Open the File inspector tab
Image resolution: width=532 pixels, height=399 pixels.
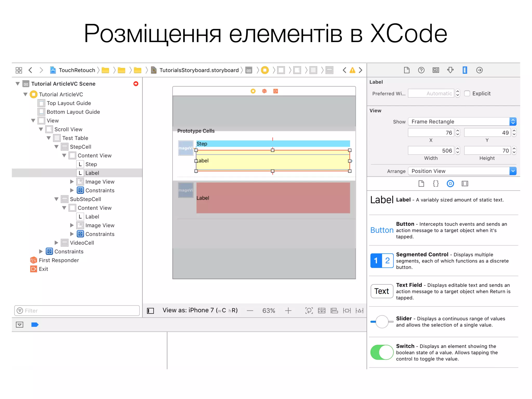coord(407,70)
